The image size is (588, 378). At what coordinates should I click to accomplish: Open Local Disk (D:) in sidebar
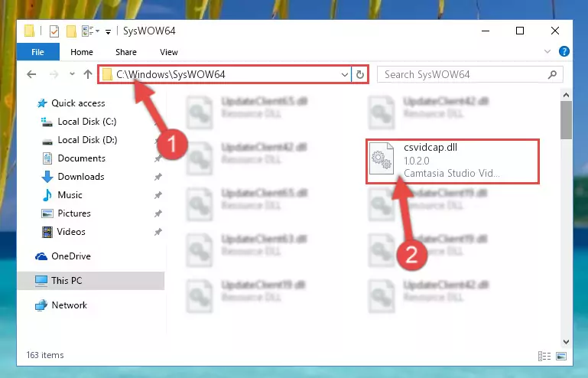pyautogui.click(x=87, y=139)
